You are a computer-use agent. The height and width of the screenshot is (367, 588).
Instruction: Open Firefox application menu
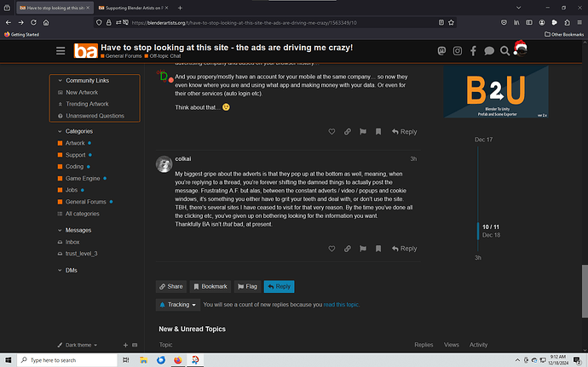click(x=579, y=22)
